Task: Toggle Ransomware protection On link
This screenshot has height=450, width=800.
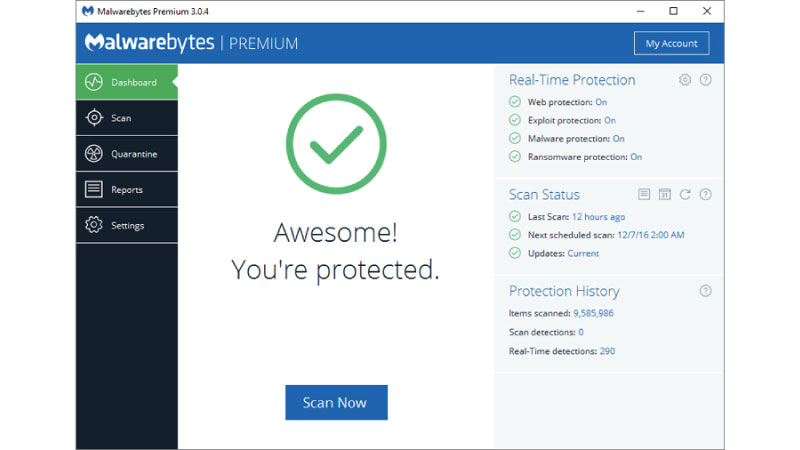Action: pos(636,157)
